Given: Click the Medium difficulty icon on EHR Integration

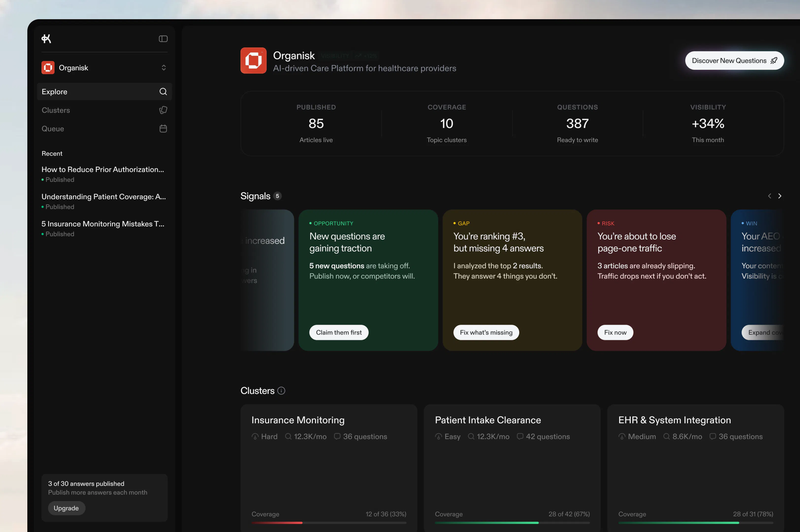Looking at the screenshot, I should [622, 436].
